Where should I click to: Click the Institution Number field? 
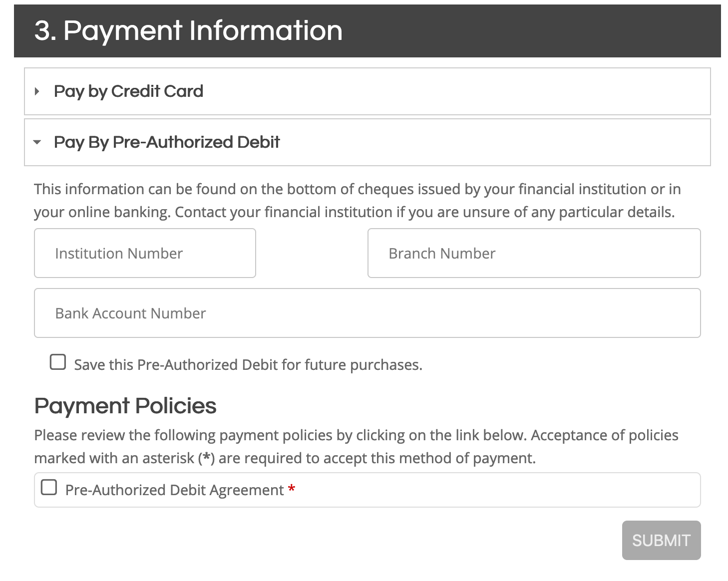145,253
